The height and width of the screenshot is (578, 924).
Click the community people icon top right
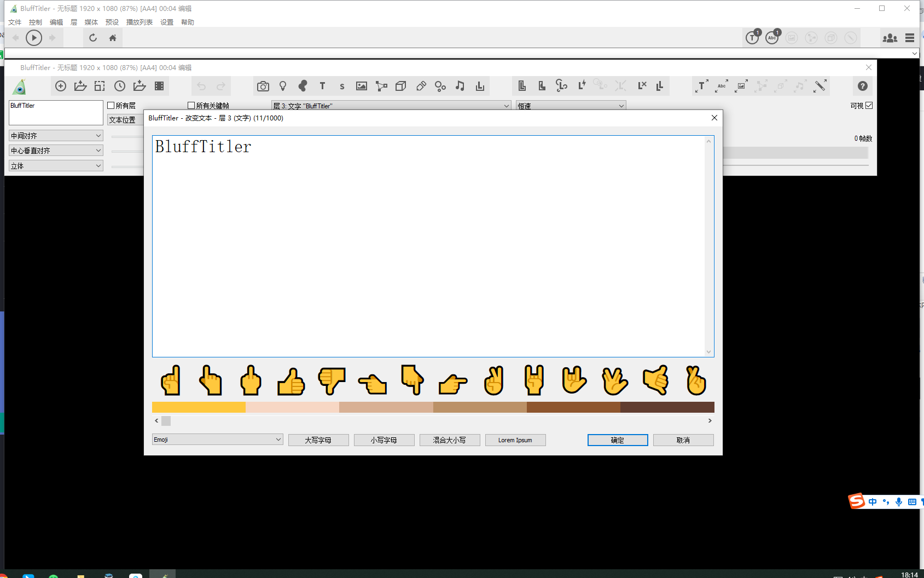[890, 38]
